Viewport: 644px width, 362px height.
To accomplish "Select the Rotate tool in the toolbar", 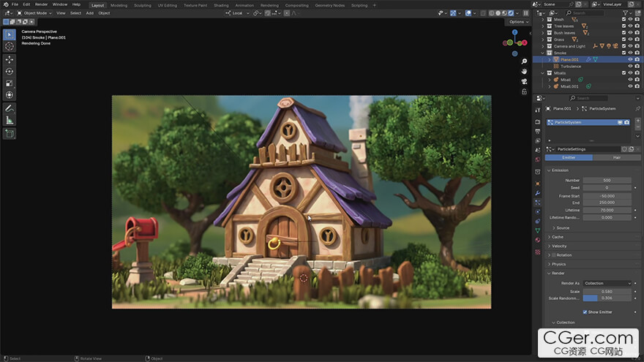I will click(x=10, y=71).
